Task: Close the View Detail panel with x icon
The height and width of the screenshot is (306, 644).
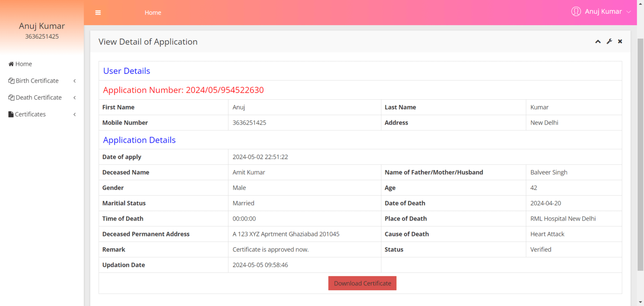Action: coord(620,41)
